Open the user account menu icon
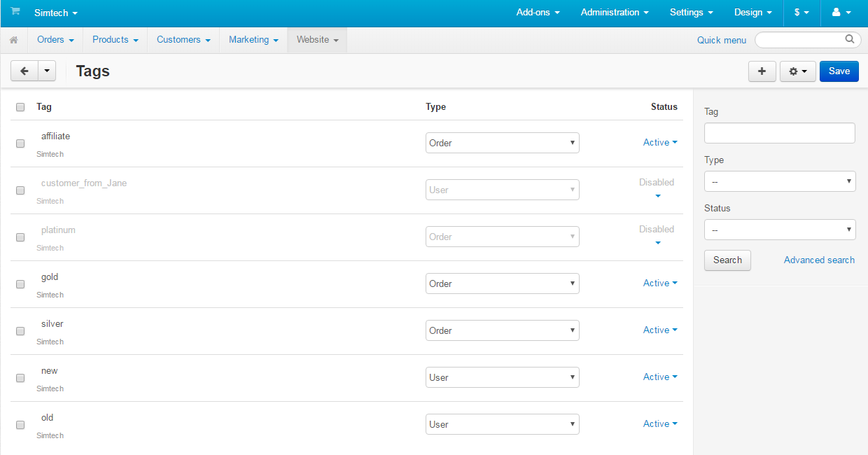This screenshot has width=868, height=455. pyautogui.click(x=840, y=13)
